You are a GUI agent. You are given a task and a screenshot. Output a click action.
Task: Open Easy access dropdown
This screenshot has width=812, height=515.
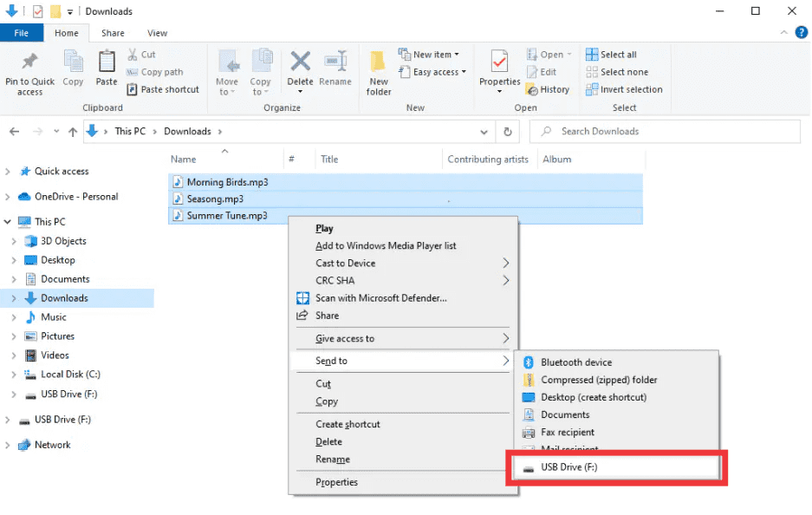coord(432,72)
